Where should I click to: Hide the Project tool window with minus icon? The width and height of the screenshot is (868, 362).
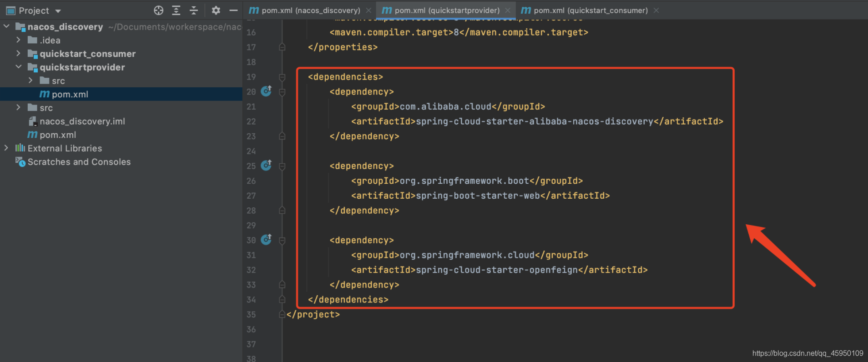coord(233,10)
